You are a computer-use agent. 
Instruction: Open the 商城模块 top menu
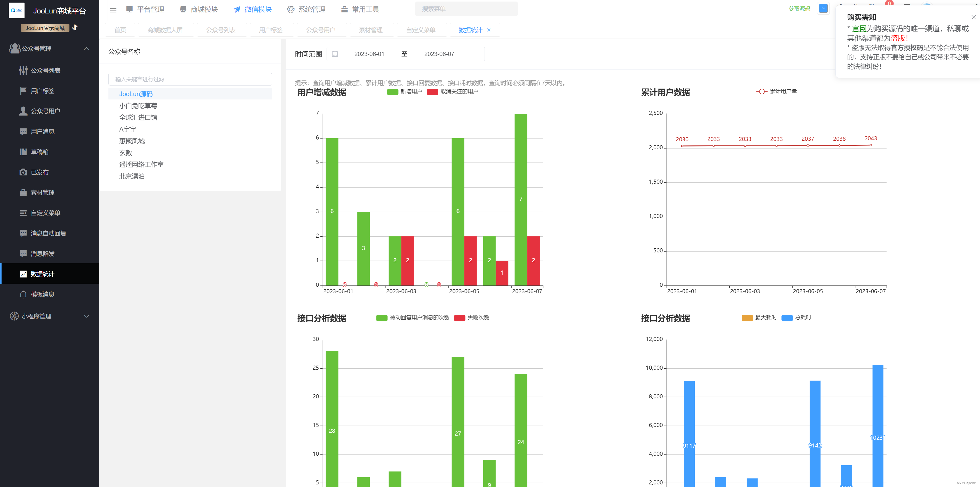click(x=199, y=9)
